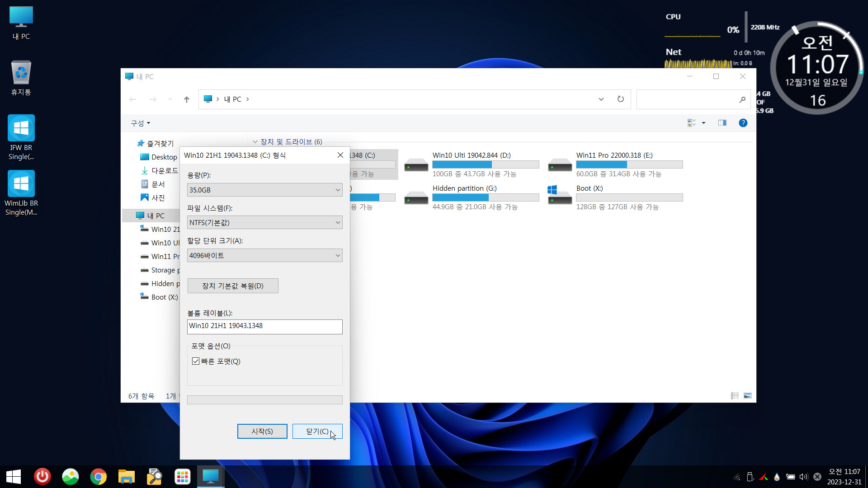The width and height of the screenshot is (868, 488).
Task: Toggle the preview pane icon
Action: [x=722, y=123]
